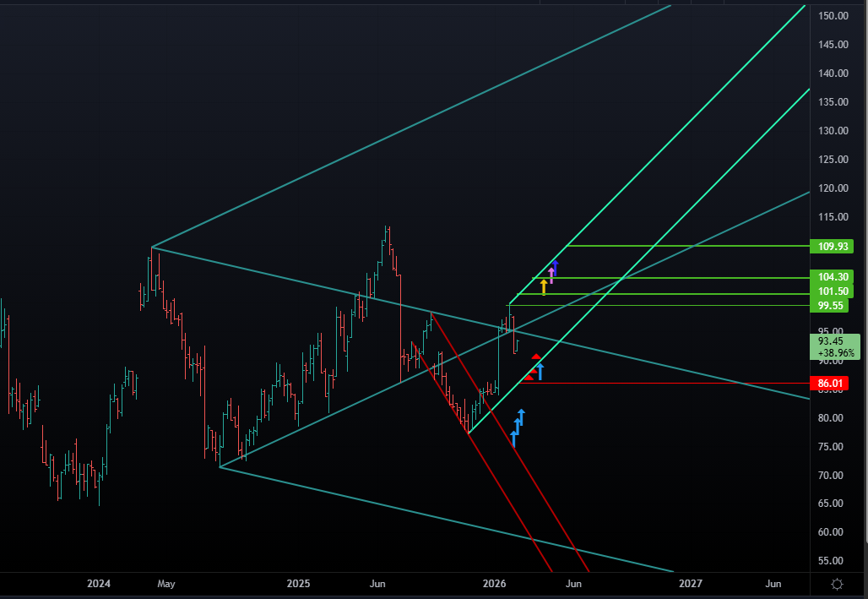868x599 pixels.
Task: Click the 2025 label on time axis
Action: (298, 584)
